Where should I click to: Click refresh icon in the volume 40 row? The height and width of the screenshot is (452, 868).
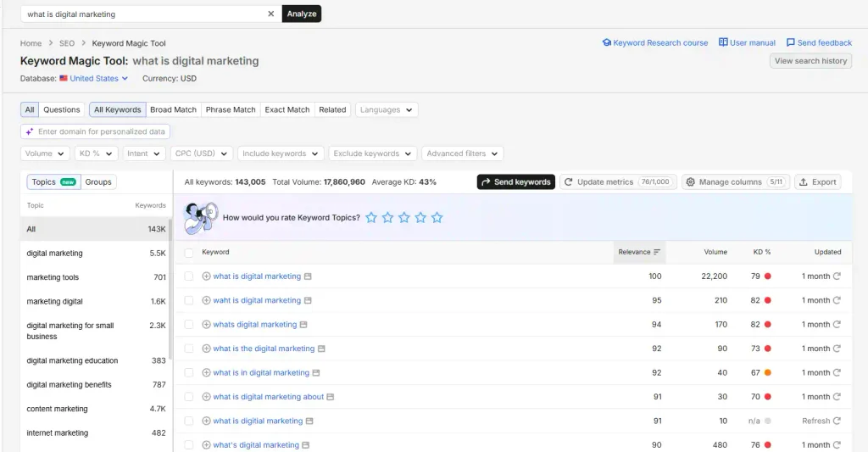pos(837,373)
